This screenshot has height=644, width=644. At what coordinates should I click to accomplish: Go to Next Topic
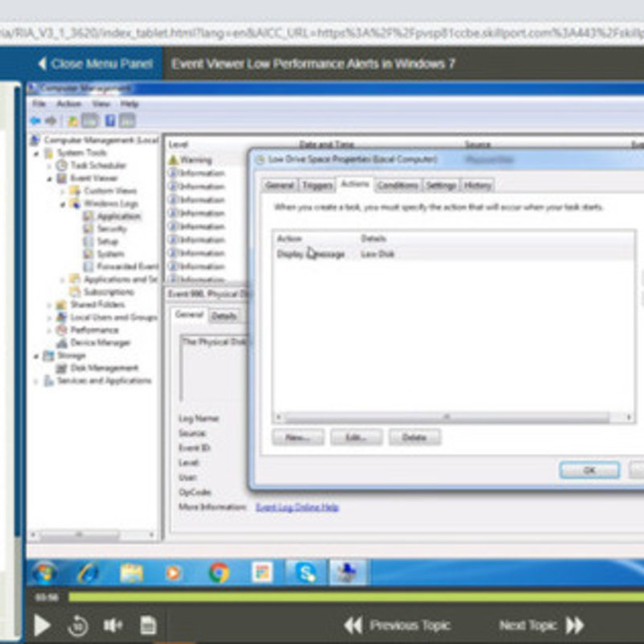[x=541, y=625]
